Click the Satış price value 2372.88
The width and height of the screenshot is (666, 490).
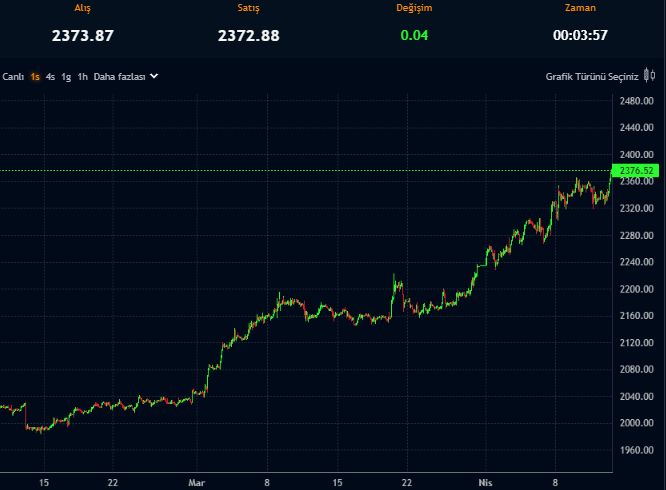click(x=248, y=36)
